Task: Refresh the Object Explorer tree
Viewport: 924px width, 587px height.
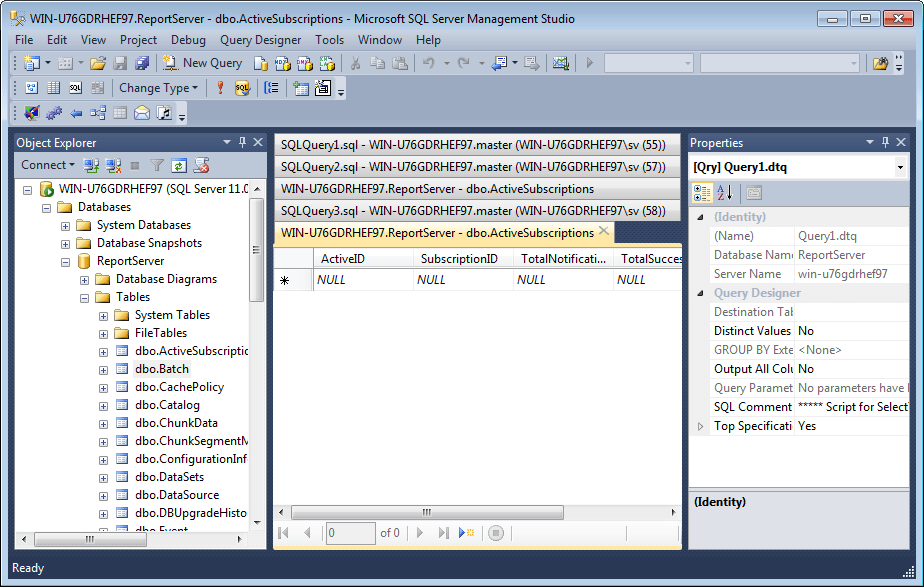Action: (x=180, y=165)
